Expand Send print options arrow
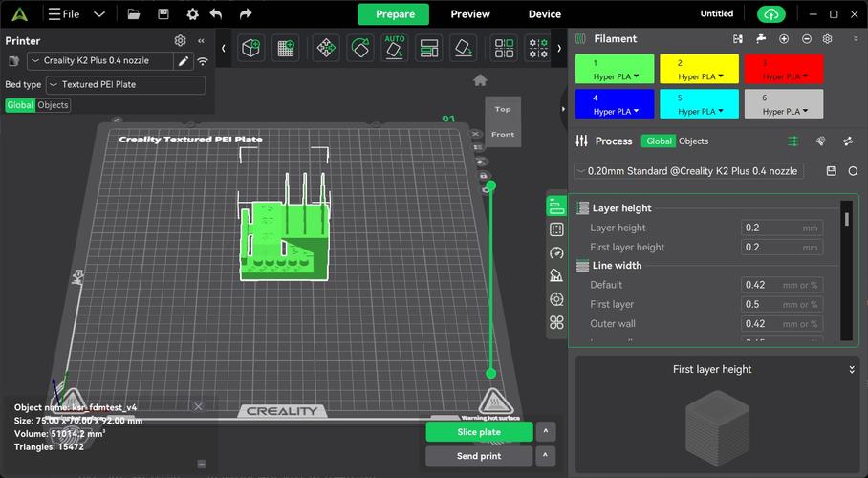This screenshot has height=478, width=868. pos(545,456)
